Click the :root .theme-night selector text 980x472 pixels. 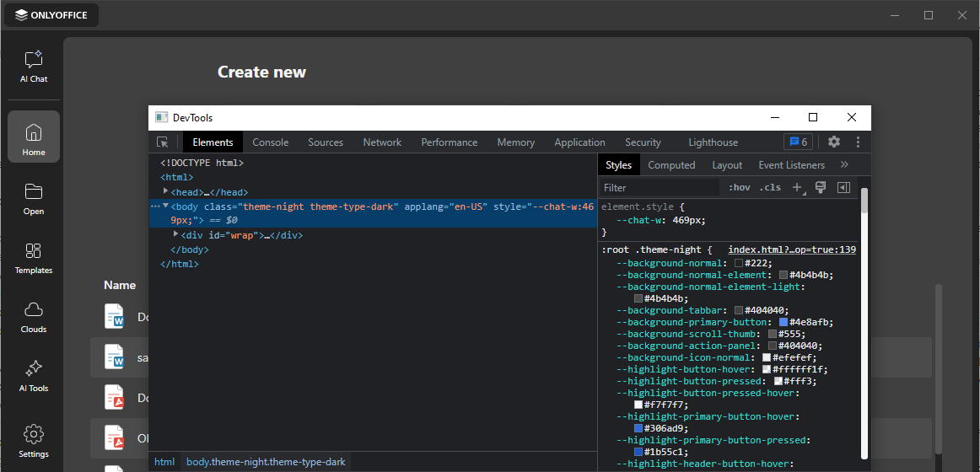(652, 249)
